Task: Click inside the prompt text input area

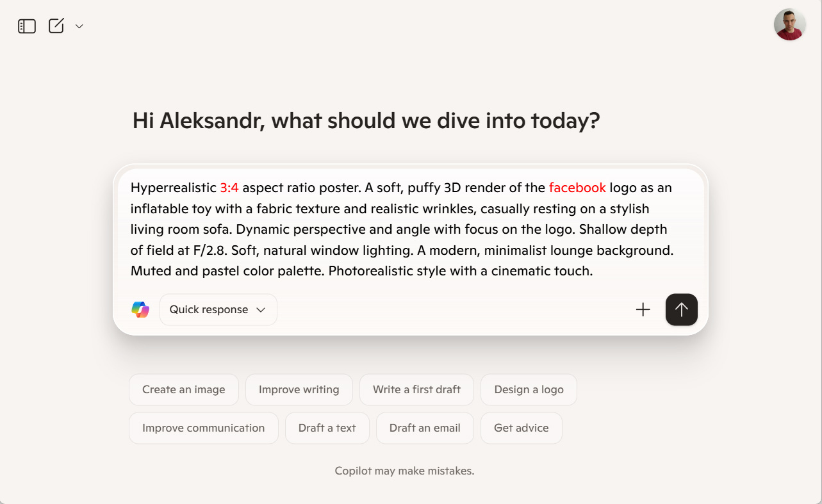Action: tap(410, 229)
